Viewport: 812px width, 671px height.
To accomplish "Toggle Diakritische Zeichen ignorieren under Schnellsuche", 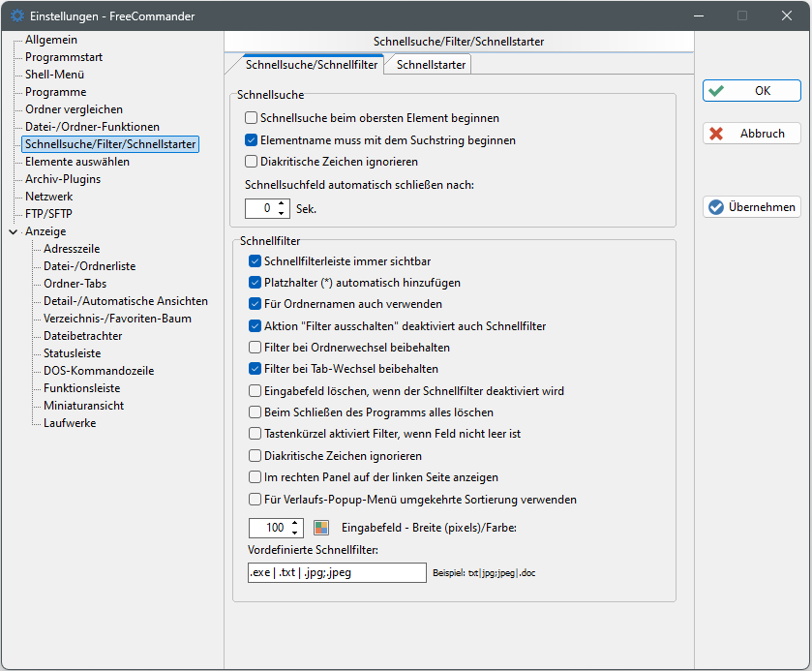I will coord(252,161).
